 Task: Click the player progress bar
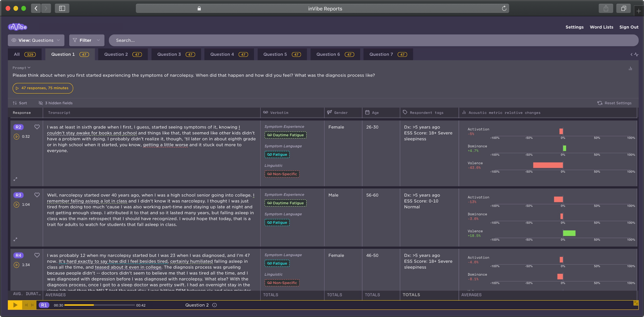point(99,305)
